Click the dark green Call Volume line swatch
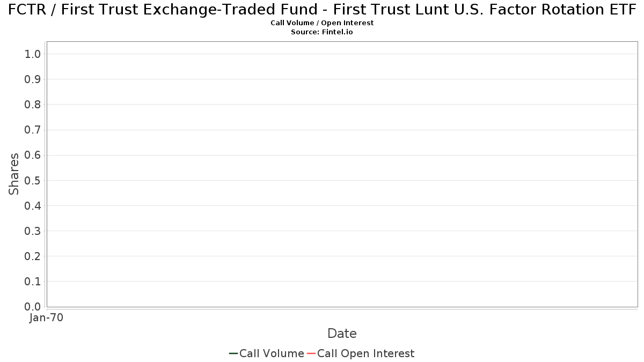644x362 pixels. 233,353
